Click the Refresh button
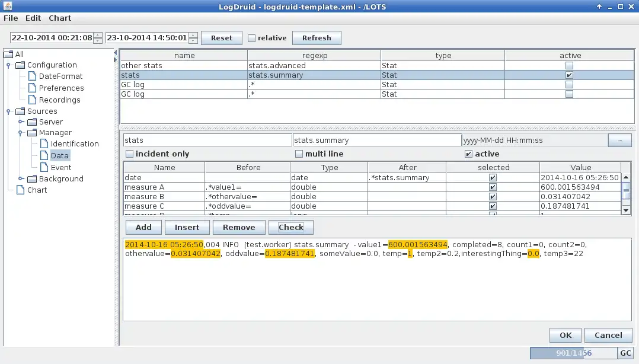This screenshot has width=639, height=364. 317,38
